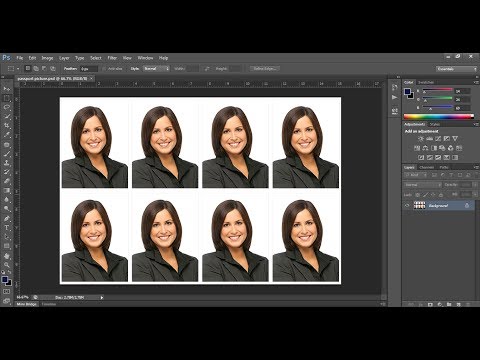Open the collapsed Actions panel icon
This screenshot has height=360, width=480.
[x=395, y=97]
